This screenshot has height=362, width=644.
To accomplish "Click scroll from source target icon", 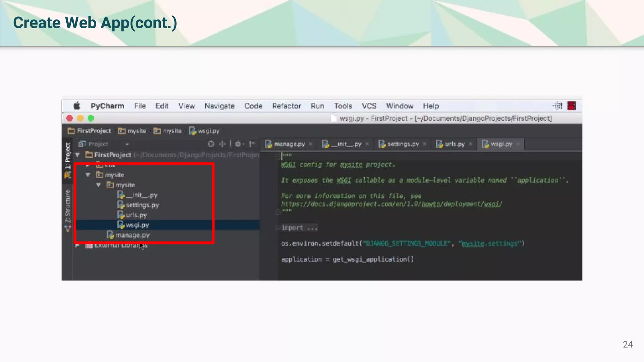I will point(211,144).
